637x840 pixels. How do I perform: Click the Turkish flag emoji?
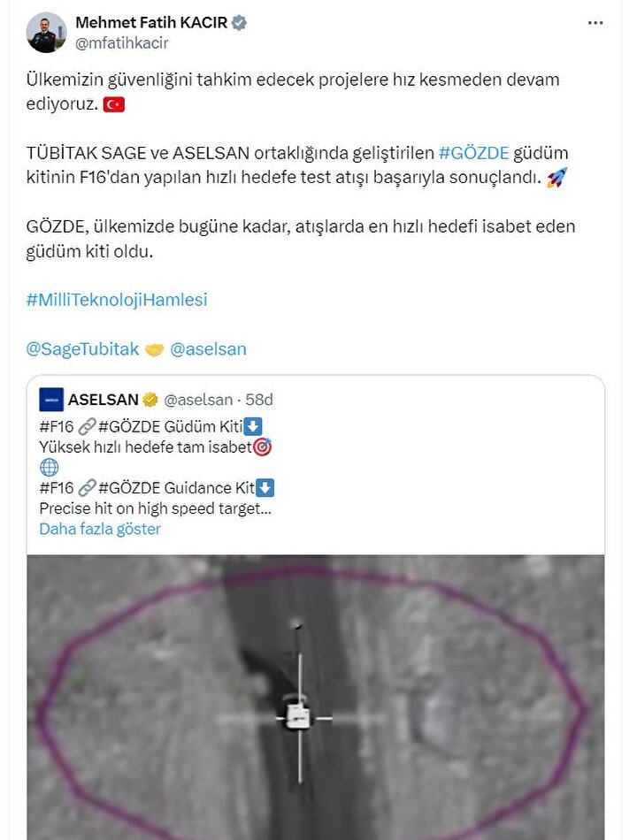coord(113,104)
